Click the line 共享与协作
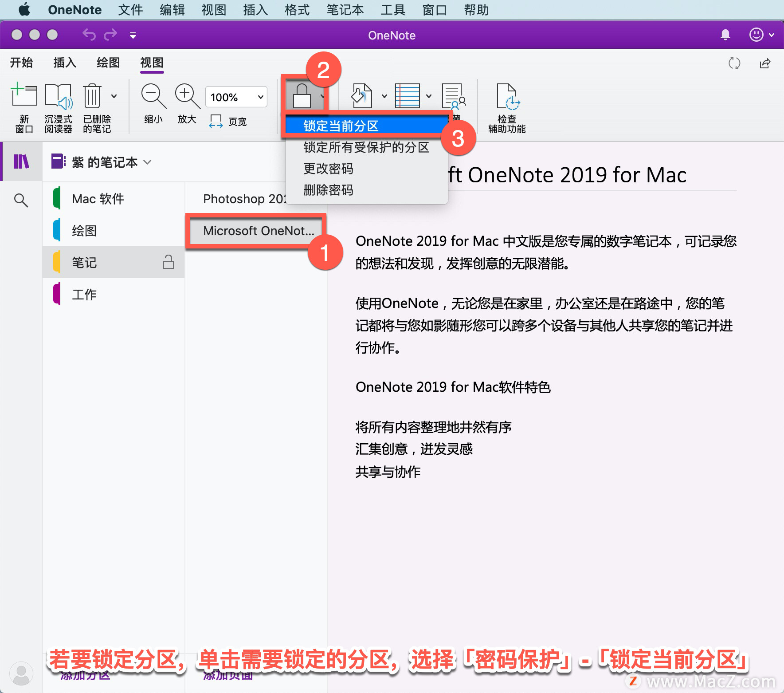The width and height of the screenshot is (784, 693). pos(388,471)
